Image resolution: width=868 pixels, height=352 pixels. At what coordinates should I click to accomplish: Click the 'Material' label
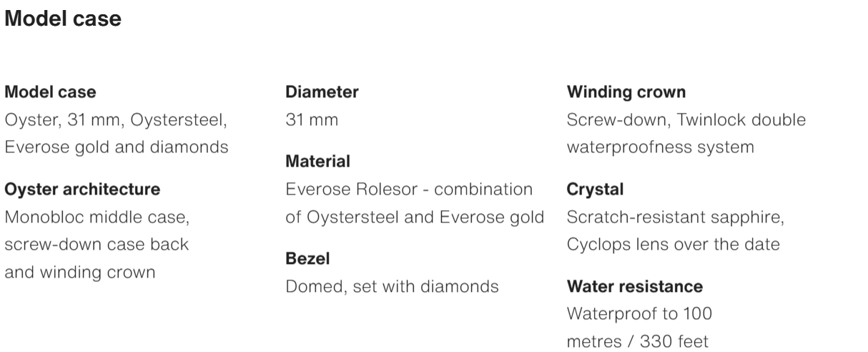(x=317, y=162)
